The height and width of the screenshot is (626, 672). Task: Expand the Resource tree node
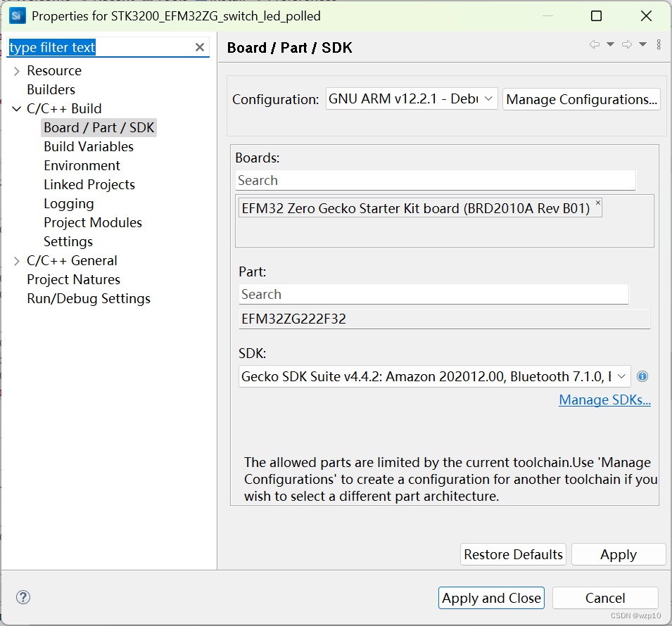pos(17,71)
